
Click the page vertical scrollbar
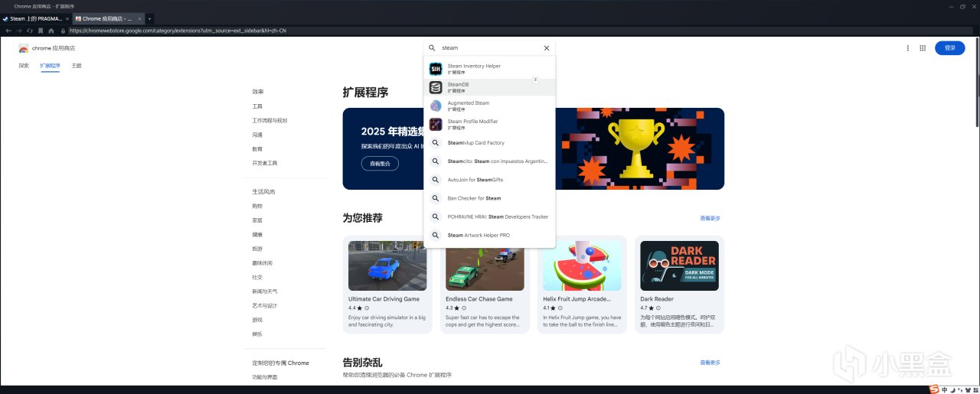coord(976,83)
